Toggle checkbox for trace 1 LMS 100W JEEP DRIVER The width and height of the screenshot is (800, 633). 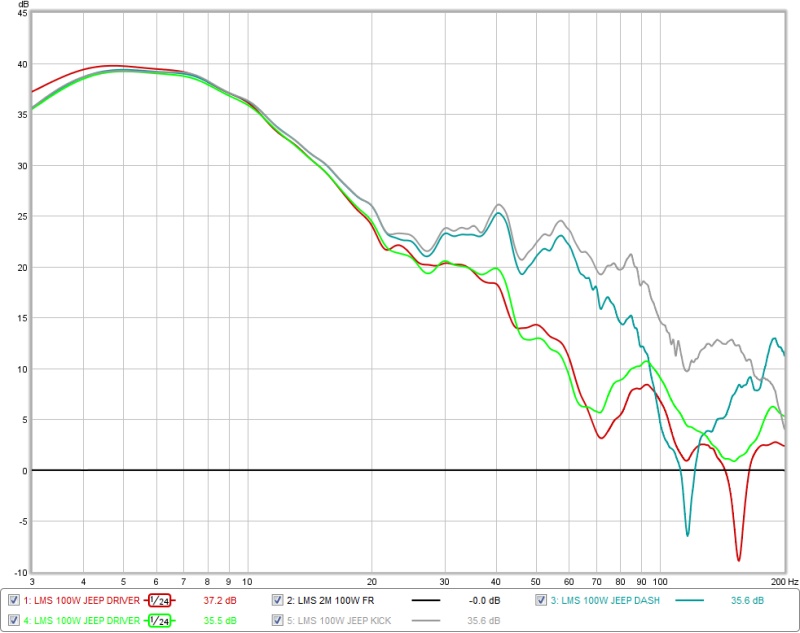pyautogui.click(x=14, y=600)
